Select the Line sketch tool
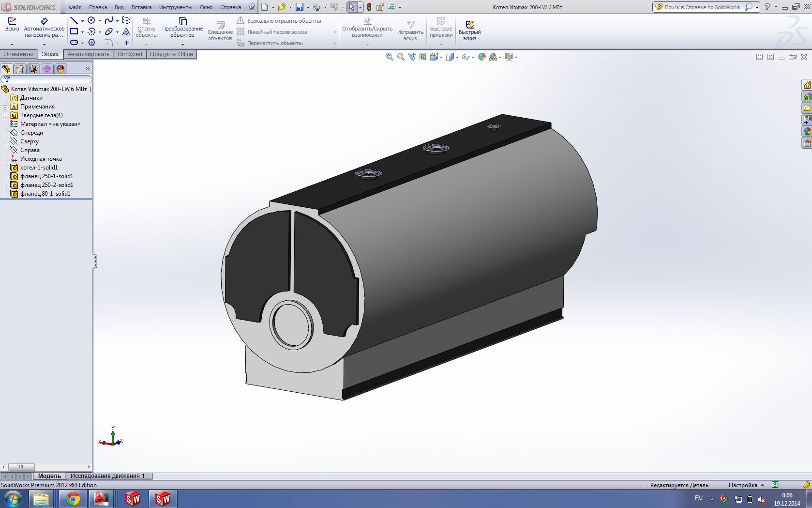 pyautogui.click(x=74, y=20)
